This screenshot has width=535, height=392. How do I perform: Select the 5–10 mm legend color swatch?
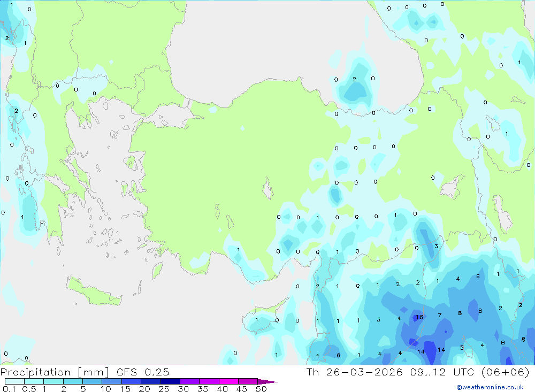click(x=92, y=381)
